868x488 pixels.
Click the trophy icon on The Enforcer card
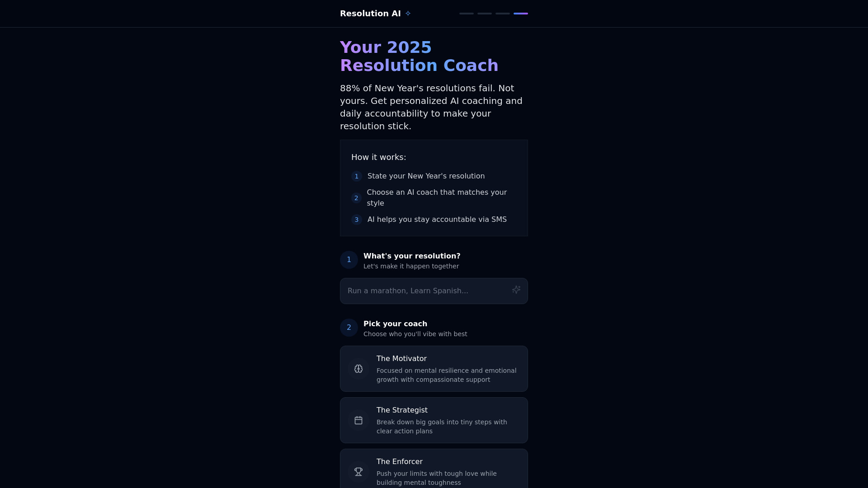click(359, 471)
